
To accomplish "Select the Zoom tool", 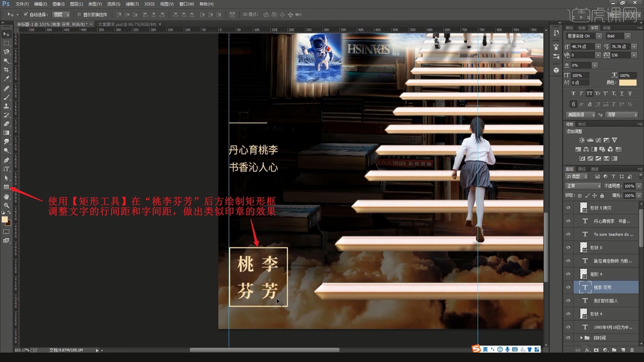I will click(x=6, y=205).
